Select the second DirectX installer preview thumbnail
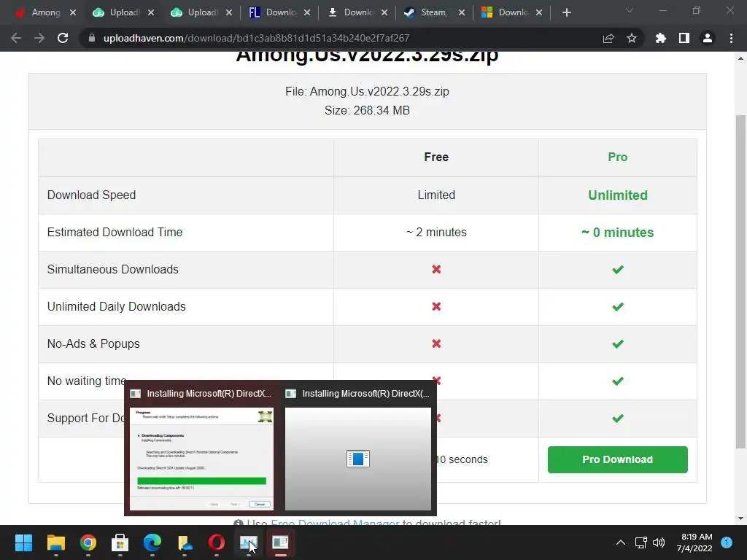 [x=357, y=459]
